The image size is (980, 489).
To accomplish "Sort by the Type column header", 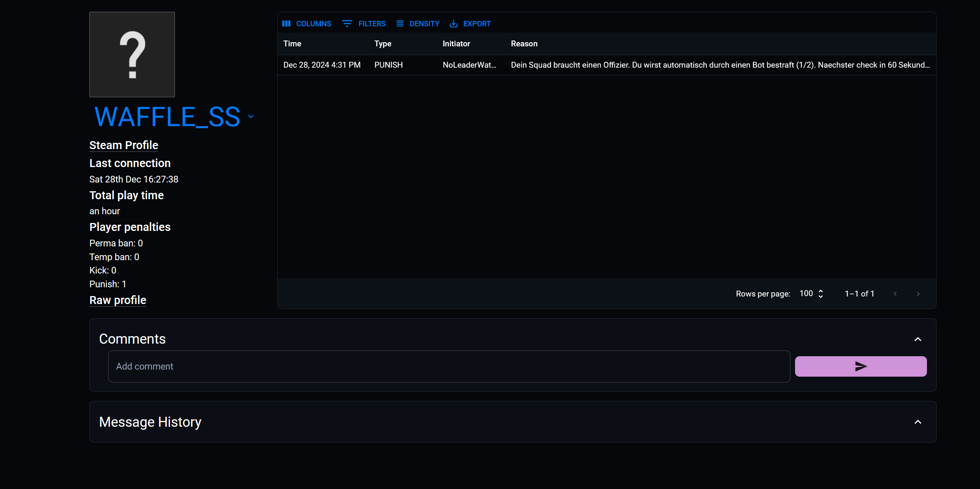I will 382,44.
